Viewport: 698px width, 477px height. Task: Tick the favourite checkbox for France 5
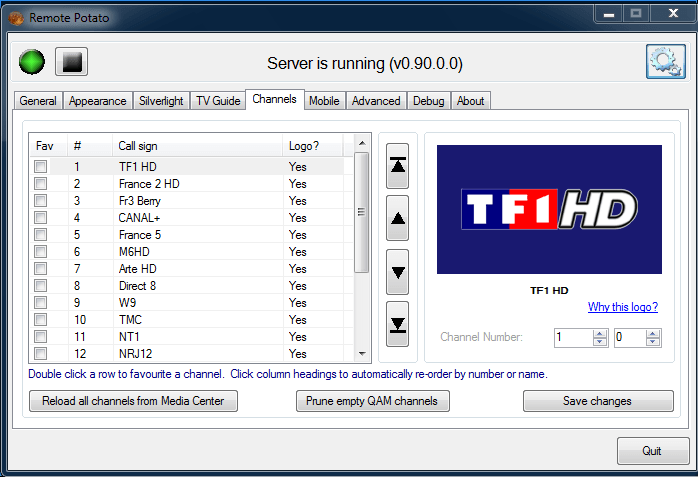(41, 234)
